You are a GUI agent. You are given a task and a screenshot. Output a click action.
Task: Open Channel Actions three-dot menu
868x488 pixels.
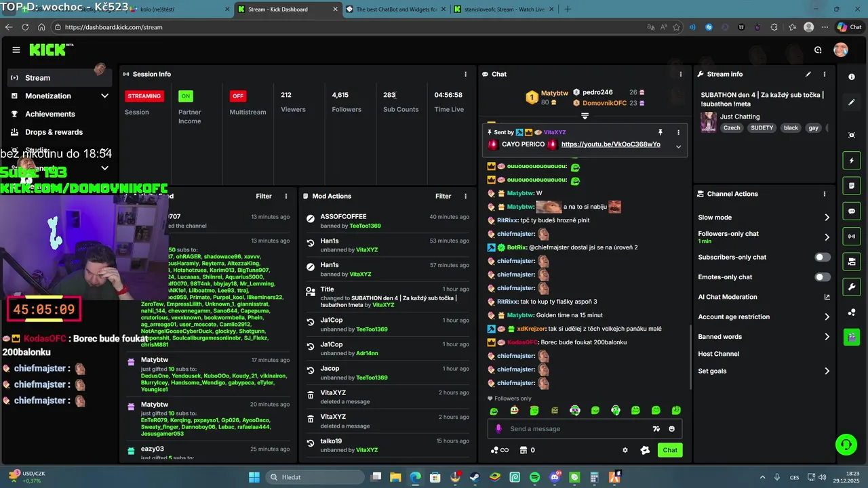coord(825,194)
